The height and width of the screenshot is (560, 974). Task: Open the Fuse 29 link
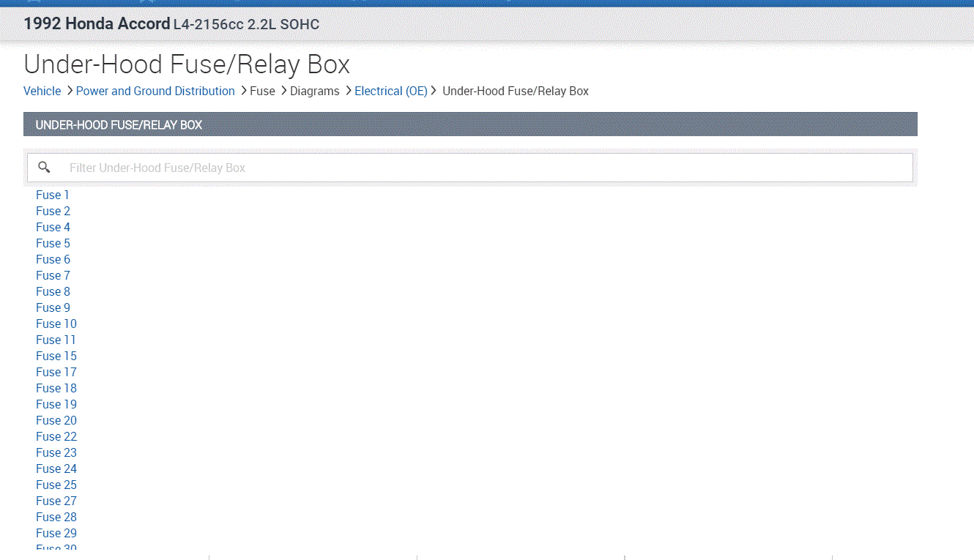click(56, 533)
